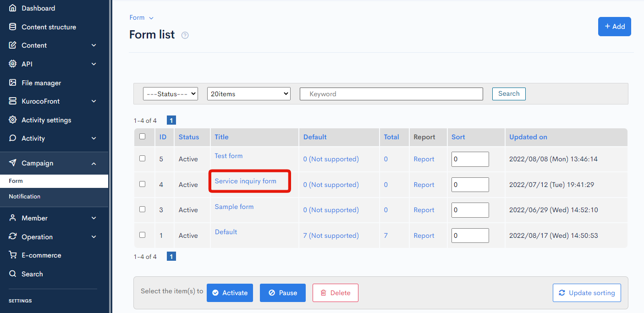Click the Member person icon

pos(13,218)
